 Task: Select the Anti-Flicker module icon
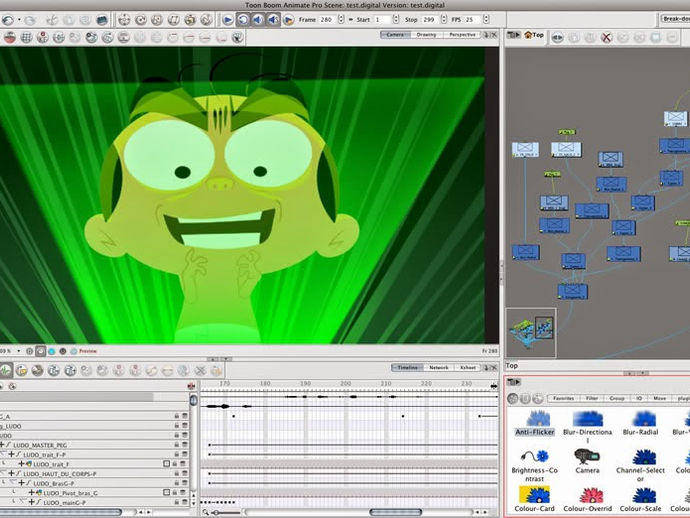[538, 418]
